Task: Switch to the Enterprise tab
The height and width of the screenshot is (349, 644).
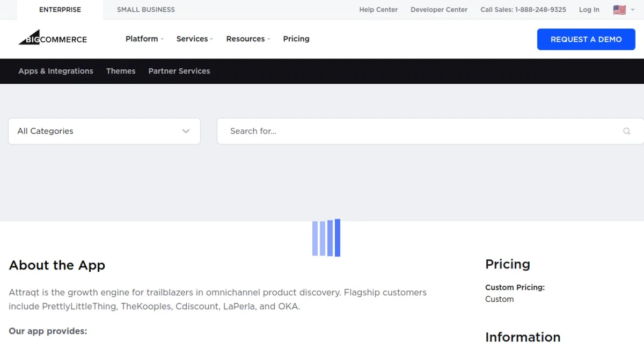Action: click(x=60, y=9)
